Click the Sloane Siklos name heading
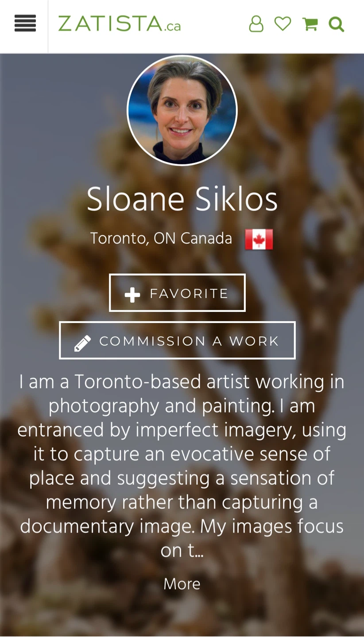 coord(182,200)
